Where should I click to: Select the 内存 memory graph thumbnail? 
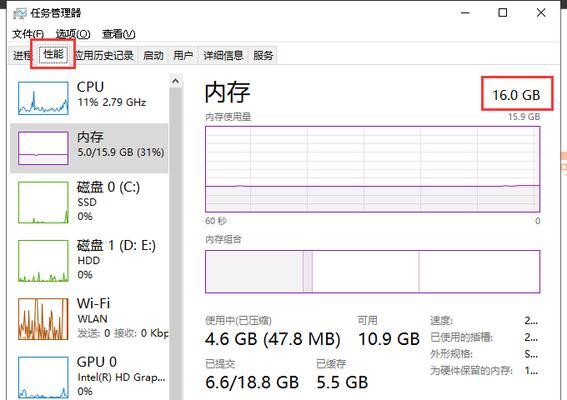coord(43,148)
